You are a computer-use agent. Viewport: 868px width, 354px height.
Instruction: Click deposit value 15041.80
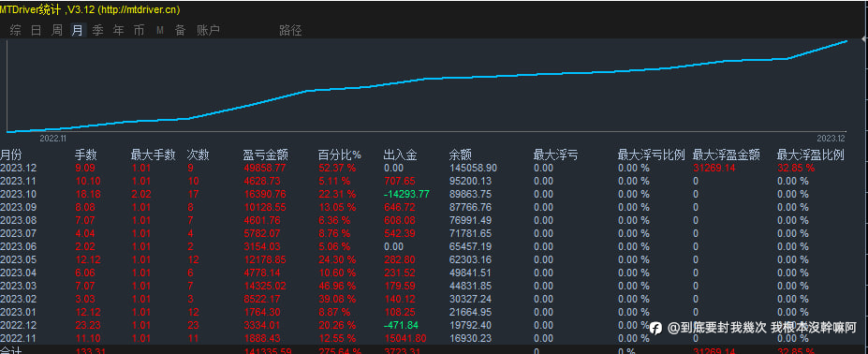point(405,338)
